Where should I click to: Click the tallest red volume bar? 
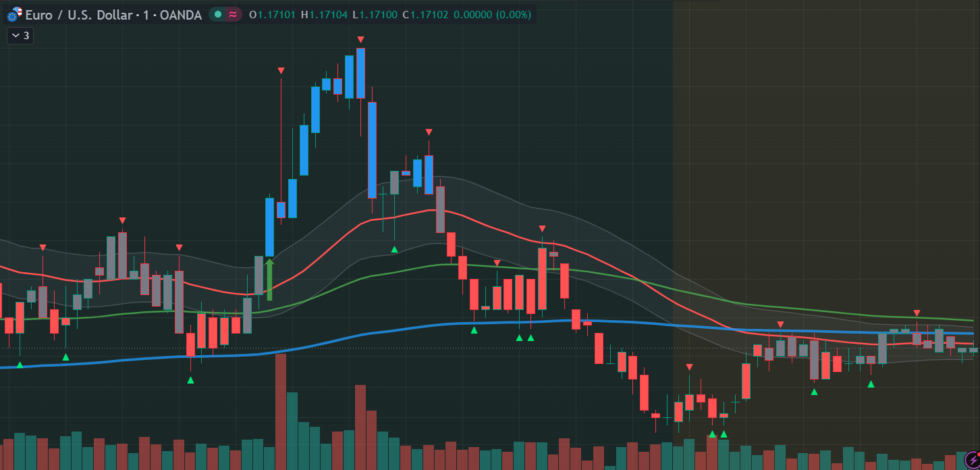click(x=281, y=412)
